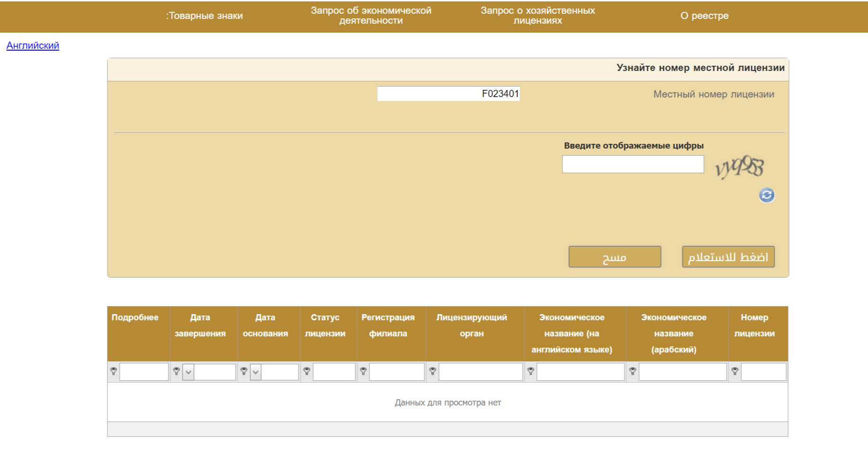Click filter icon in Лицензирующий орган column
This screenshot has width=868, height=449.
click(432, 371)
